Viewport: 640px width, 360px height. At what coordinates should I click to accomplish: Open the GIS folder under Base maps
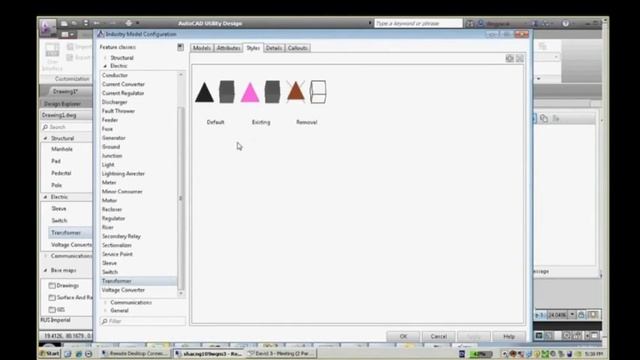coord(57,309)
